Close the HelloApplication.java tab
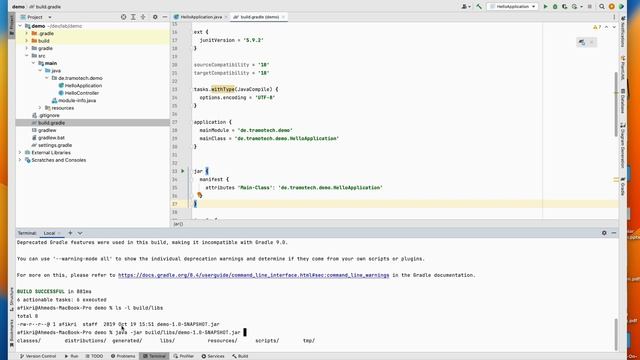The height and width of the screenshot is (360, 640). (x=226, y=17)
